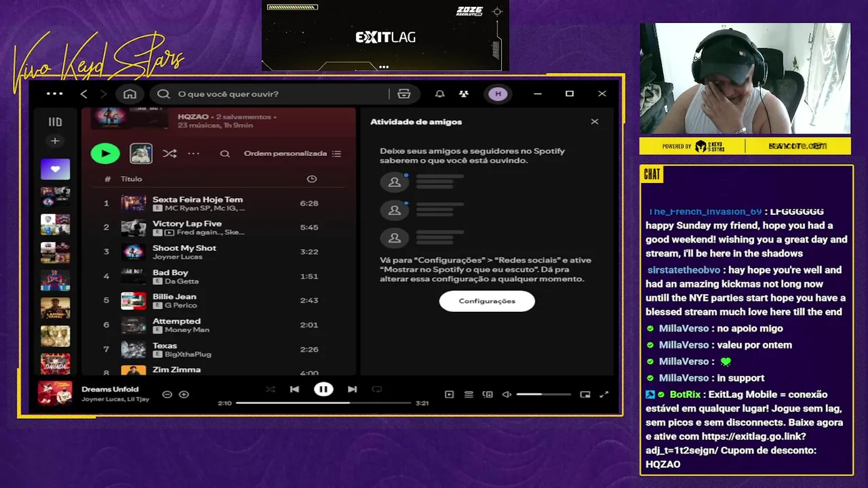Search within the playlist
Viewport: 868px width, 488px height.
(x=224, y=154)
